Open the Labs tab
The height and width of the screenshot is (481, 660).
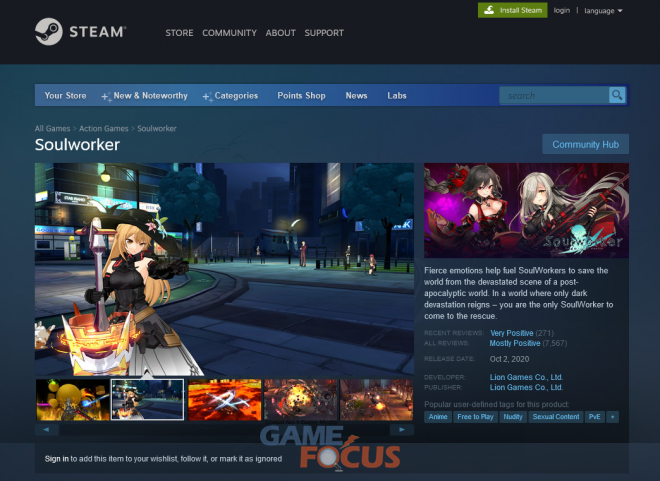pos(397,96)
